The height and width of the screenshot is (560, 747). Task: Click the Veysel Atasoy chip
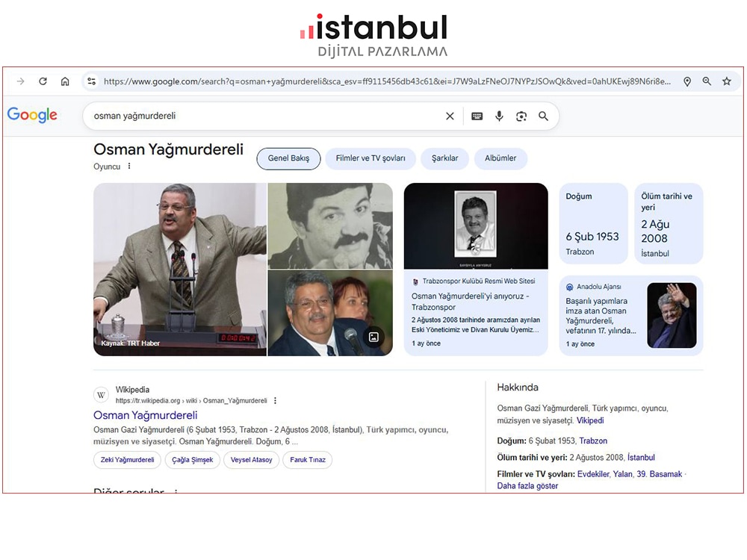251,460
